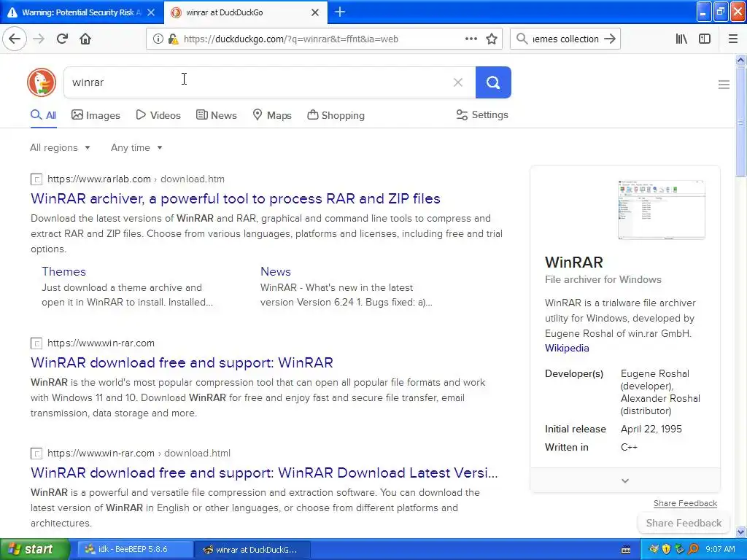Click the WinRAR screenshot thumbnail
Screen dimensions: 747x560
coord(661,209)
